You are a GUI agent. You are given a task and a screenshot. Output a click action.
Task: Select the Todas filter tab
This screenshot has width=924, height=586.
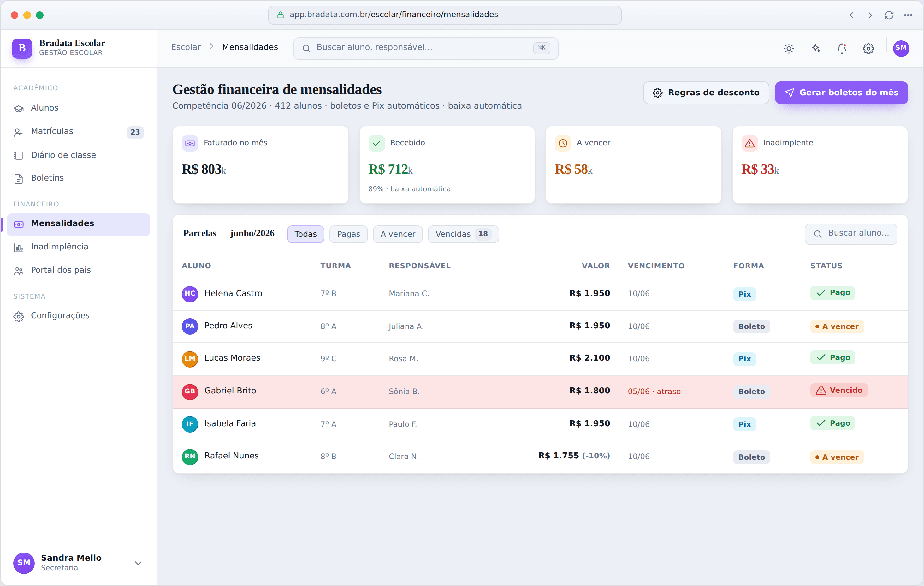pos(305,234)
